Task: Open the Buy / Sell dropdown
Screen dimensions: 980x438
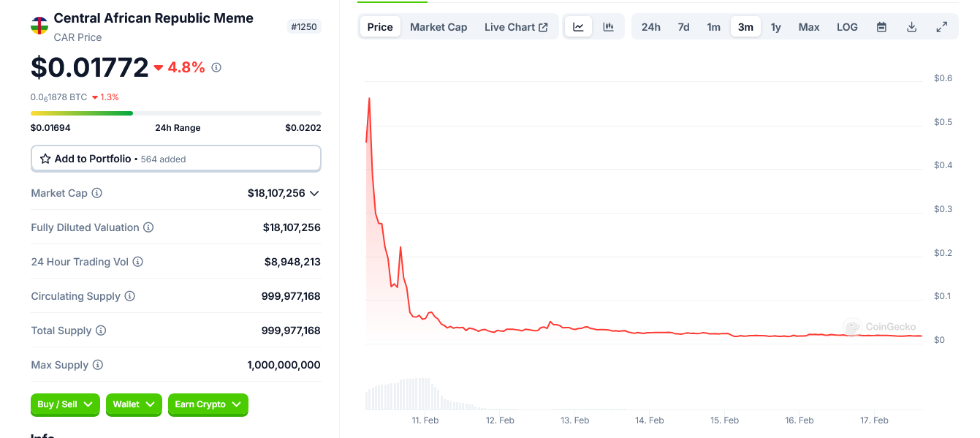Action: (65, 404)
